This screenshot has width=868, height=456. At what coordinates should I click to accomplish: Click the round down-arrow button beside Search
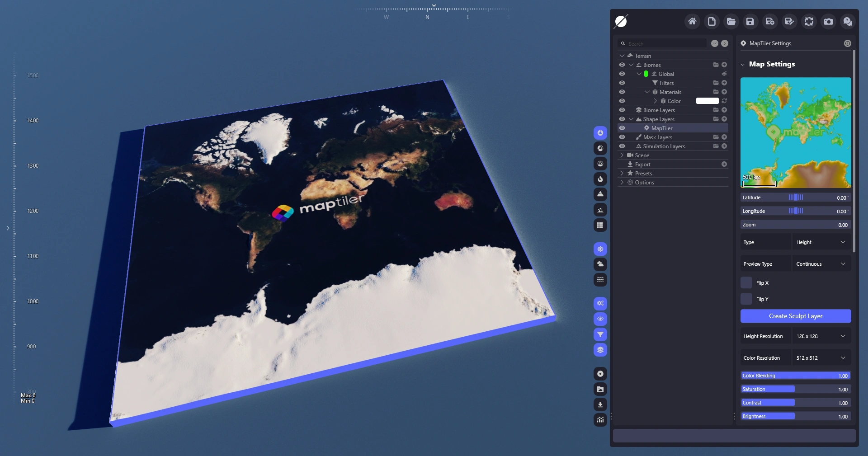[715, 43]
